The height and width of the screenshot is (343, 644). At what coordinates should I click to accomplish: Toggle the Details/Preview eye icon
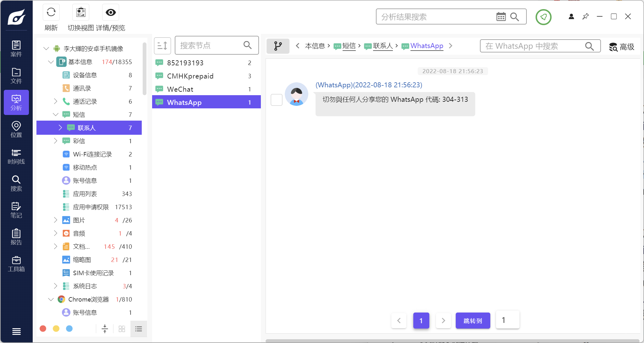[x=110, y=13]
